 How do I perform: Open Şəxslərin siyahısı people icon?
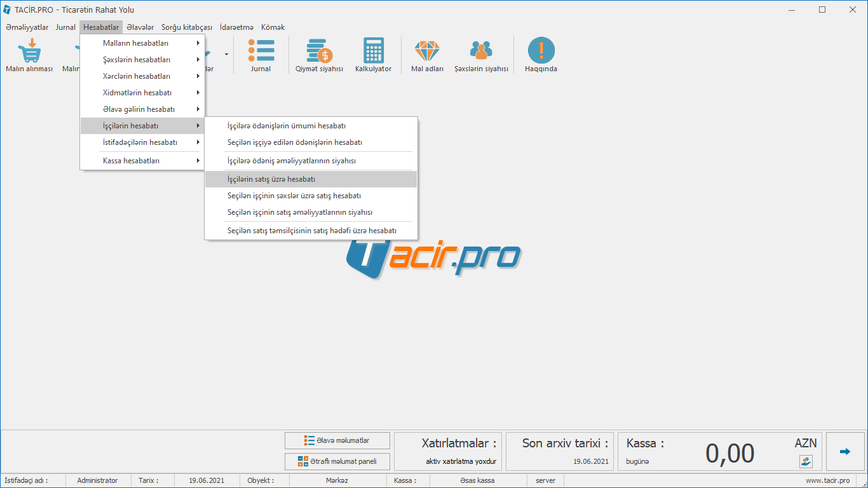481,51
